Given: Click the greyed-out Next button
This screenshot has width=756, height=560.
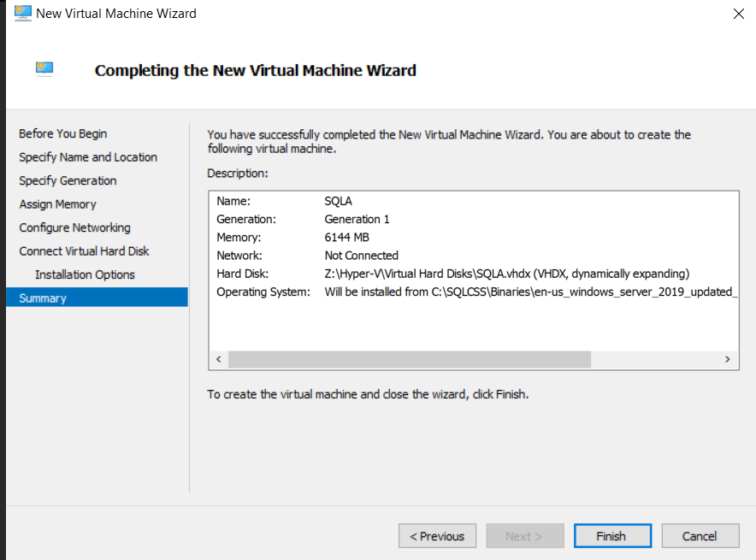Looking at the screenshot, I should (525, 536).
